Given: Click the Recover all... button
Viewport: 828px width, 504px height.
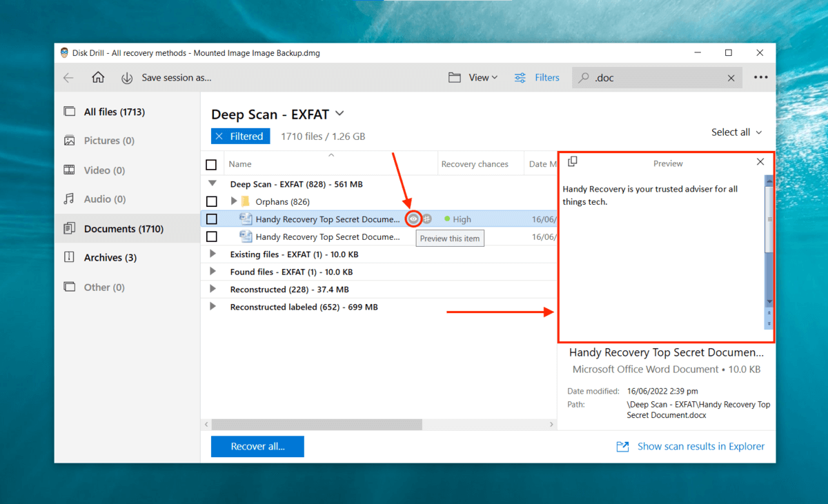Looking at the screenshot, I should [x=257, y=447].
